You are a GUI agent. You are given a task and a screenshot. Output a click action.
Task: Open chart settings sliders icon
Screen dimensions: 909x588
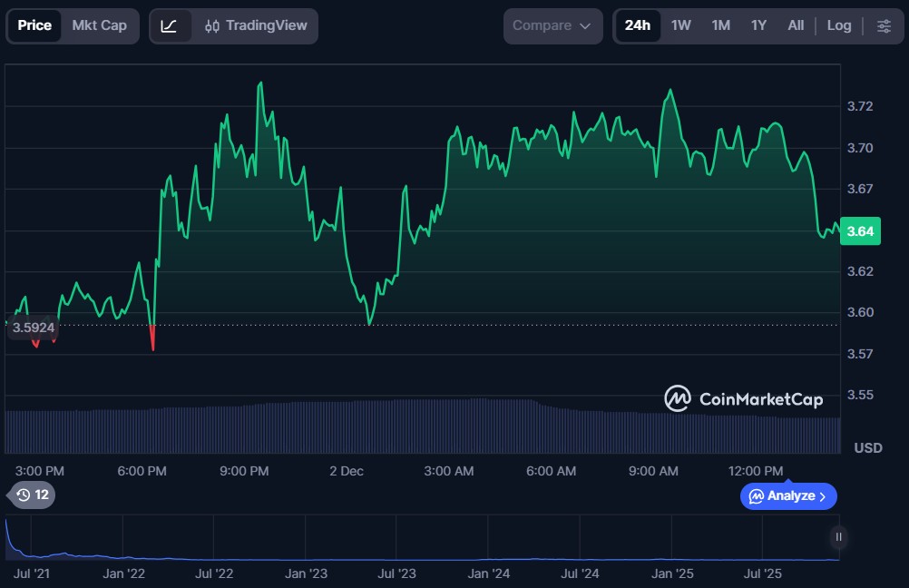[x=883, y=25]
